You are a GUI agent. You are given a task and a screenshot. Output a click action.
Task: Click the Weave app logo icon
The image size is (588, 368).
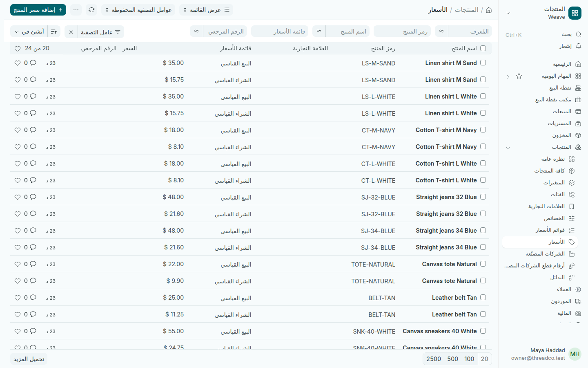575,13
